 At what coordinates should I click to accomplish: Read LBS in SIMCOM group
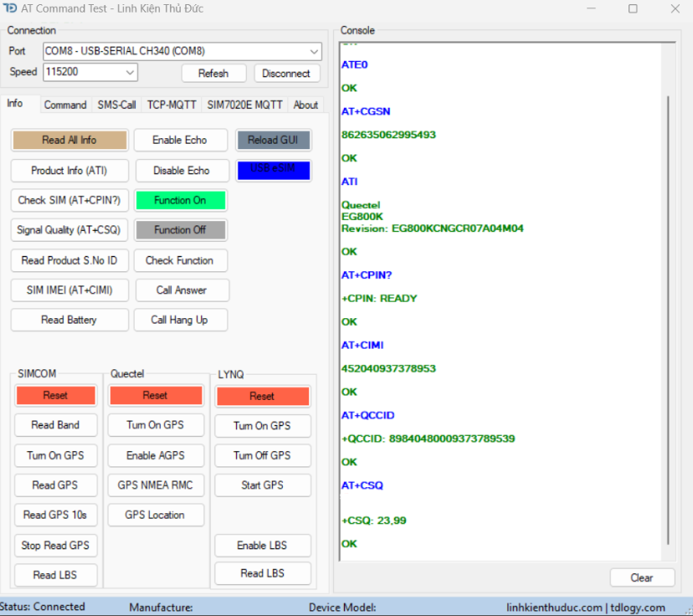56,575
